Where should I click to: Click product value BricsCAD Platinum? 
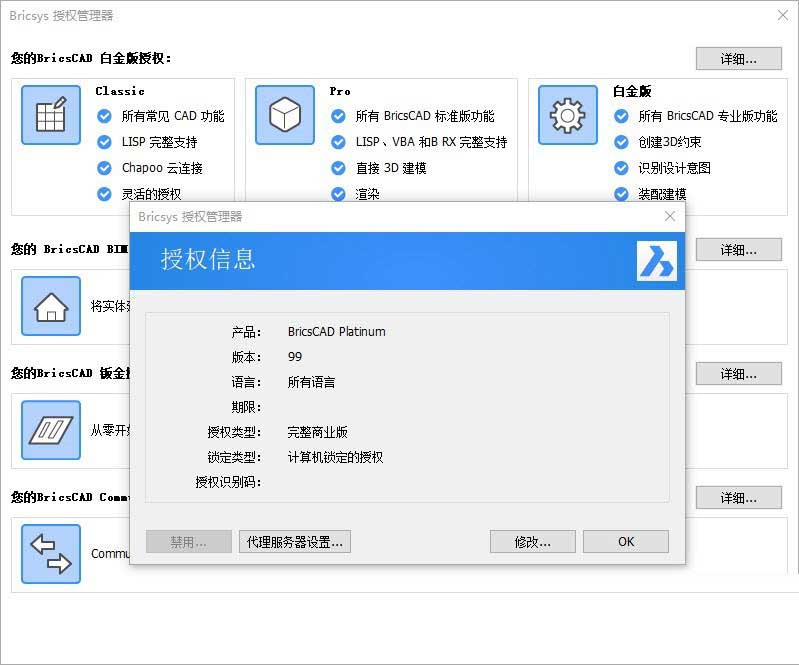click(x=336, y=332)
